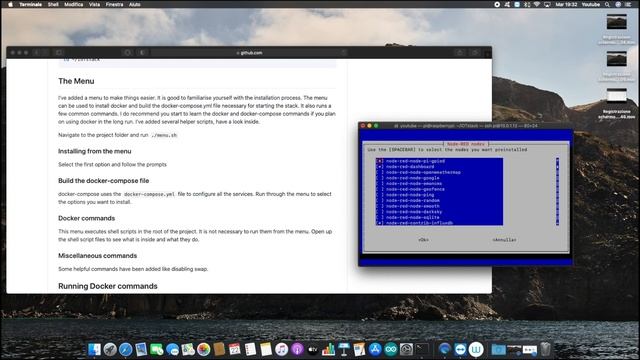Open the Aiuto menu
This screenshot has height=360, width=640.
coord(135,4)
